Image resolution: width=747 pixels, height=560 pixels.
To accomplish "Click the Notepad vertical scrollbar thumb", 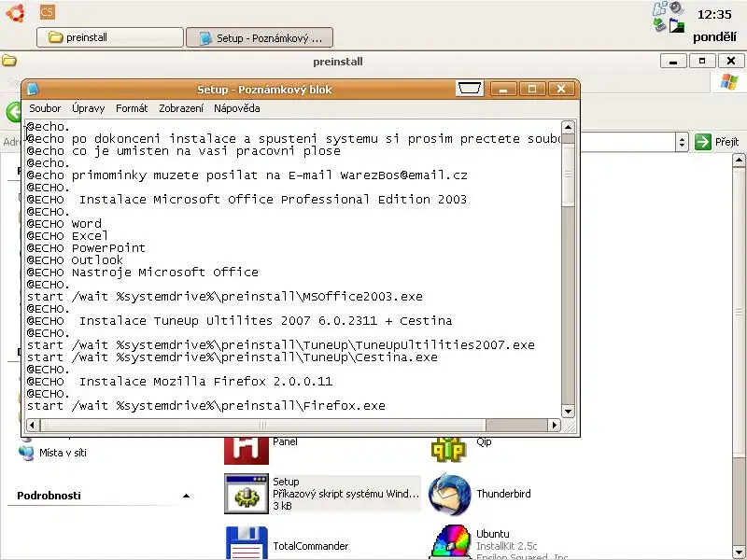I will [x=568, y=175].
